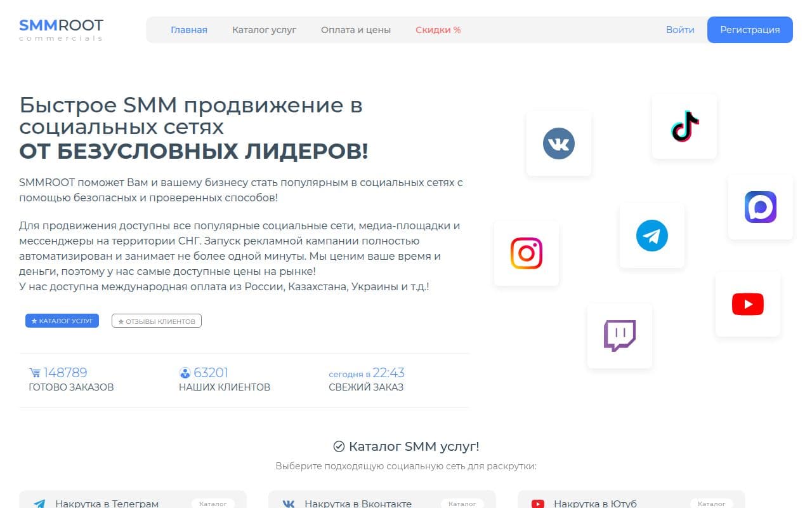Click the checkmark icon beside Каталог SMM услуг

coord(339,446)
